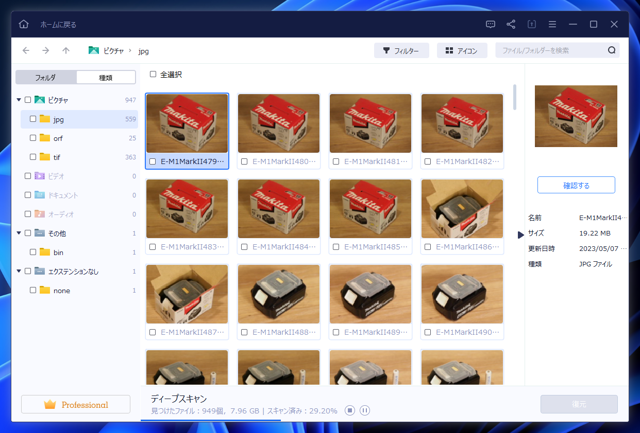
Task: Open the フィルター dropdown
Action: (401, 51)
